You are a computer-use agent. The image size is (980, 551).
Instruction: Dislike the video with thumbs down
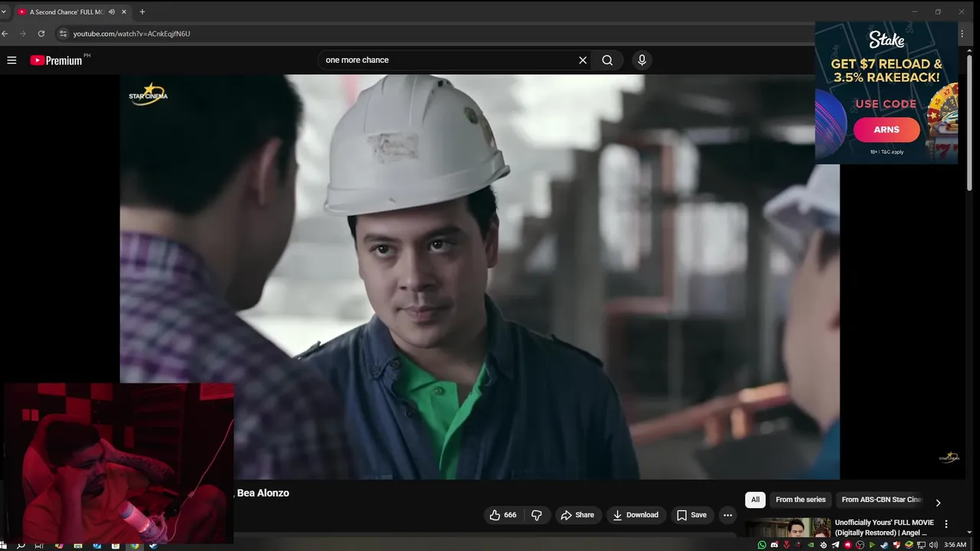pos(537,515)
